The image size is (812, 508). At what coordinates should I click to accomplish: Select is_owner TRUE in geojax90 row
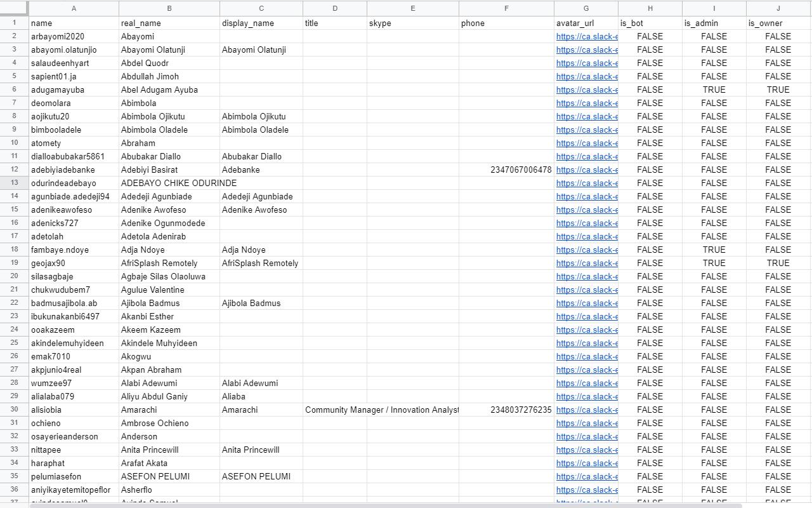tap(778, 263)
